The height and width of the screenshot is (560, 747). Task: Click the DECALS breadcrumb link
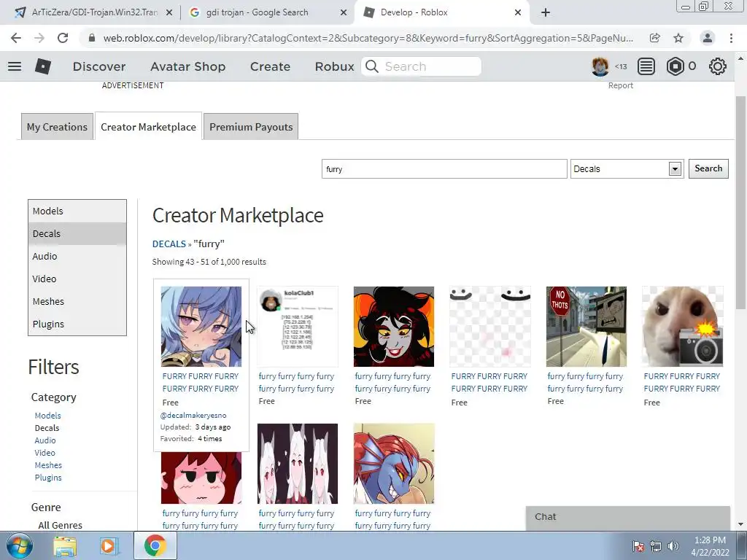pos(169,244)
